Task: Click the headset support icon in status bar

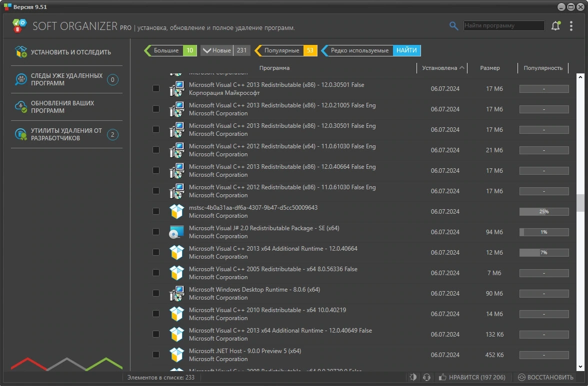Action: coord(426,377)
